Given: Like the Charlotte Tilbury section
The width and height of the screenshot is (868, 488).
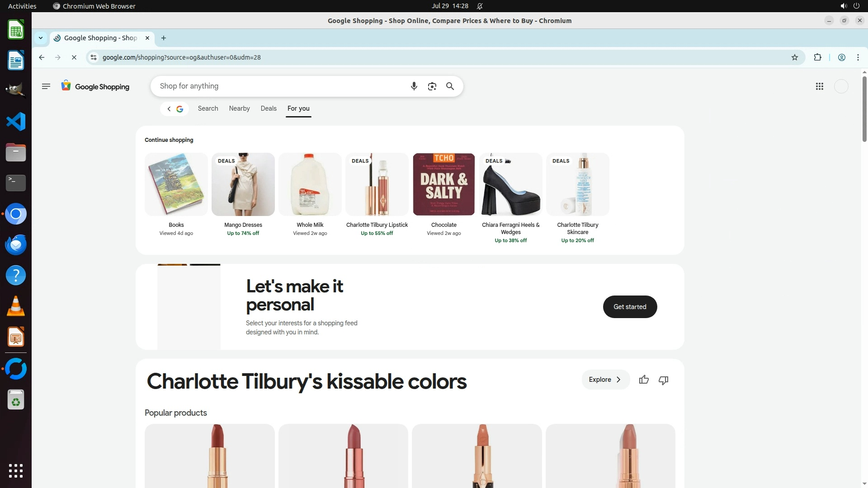Looking at the screenshot, I should pyautogui.click(x=644, y=380).
